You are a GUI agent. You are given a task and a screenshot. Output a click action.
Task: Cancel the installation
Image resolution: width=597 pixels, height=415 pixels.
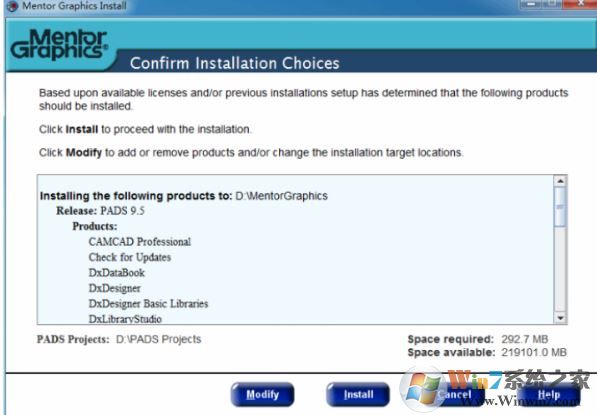tap(453, 394)
